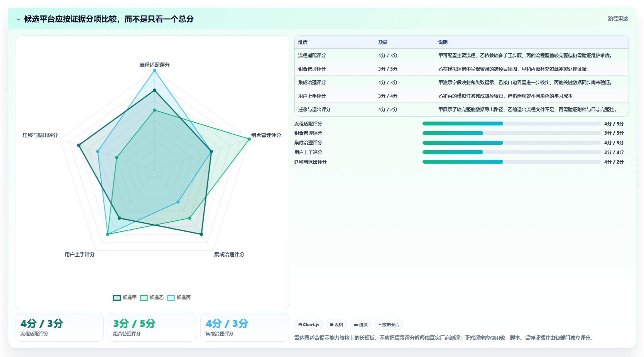Click the 用户上手评分 progress bar
The width and height of the screenshot is (644, 357).
tap(512, 152)
